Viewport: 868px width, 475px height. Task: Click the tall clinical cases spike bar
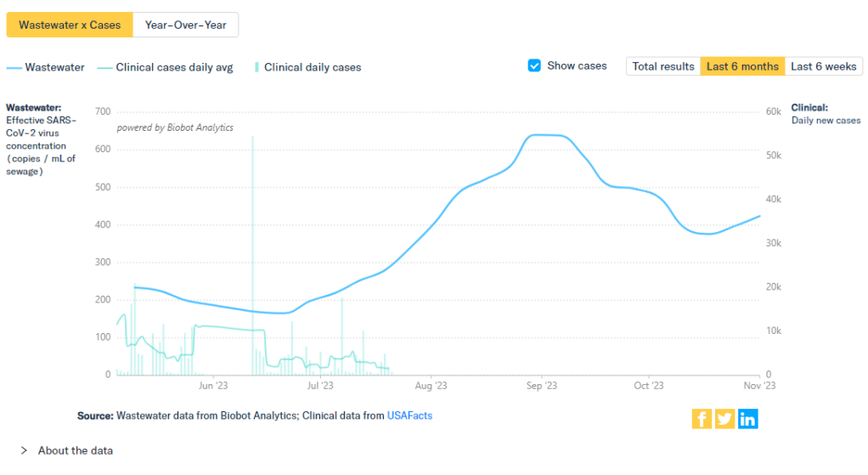(252, 255)
